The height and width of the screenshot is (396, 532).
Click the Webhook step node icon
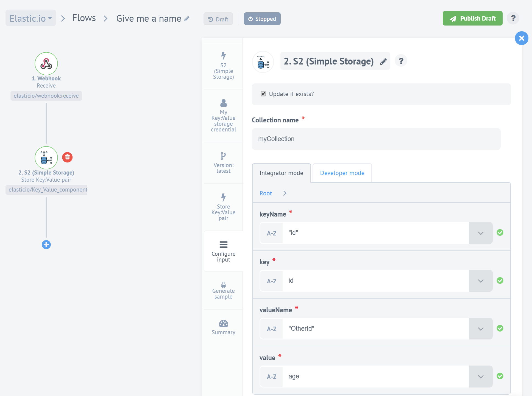point(46,64)
